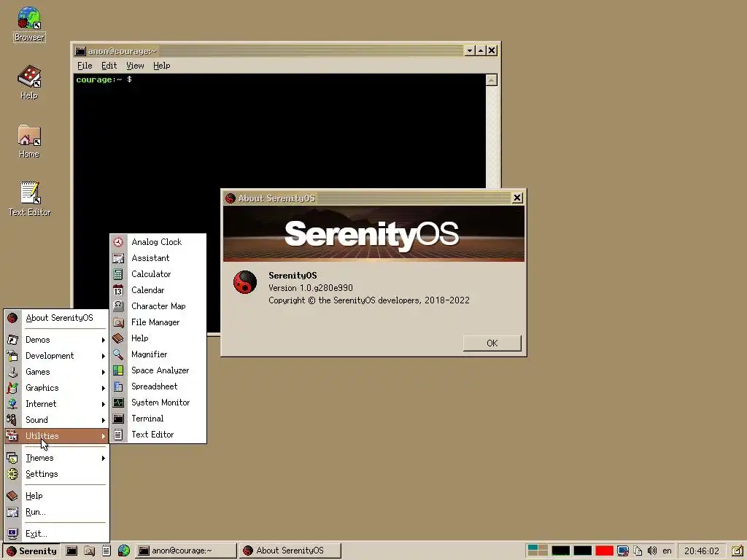
Task: Choose Run... in the start menu
Action: (x=56, y=512)
